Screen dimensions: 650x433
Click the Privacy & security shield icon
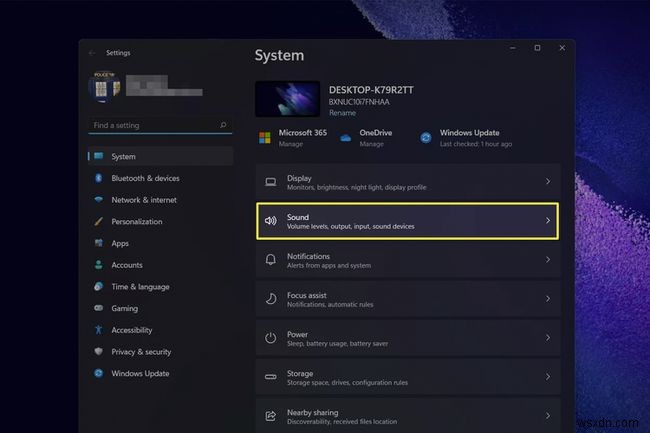[x=99, y=351]
